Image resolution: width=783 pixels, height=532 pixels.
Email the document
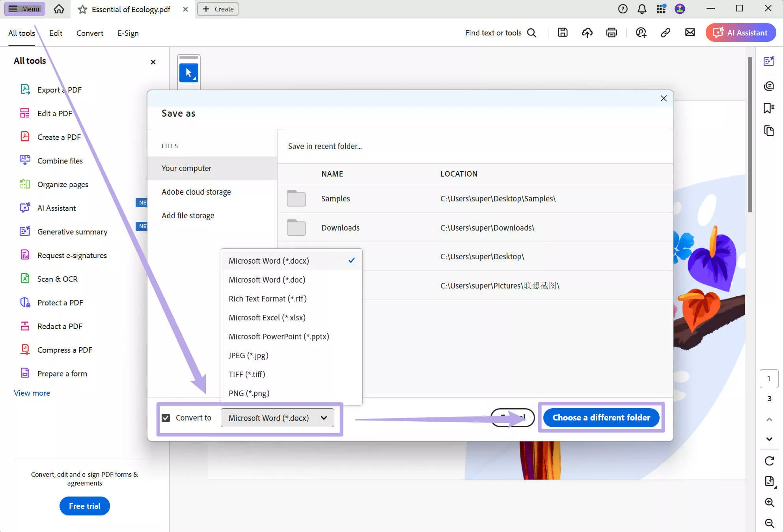point(690,33)
